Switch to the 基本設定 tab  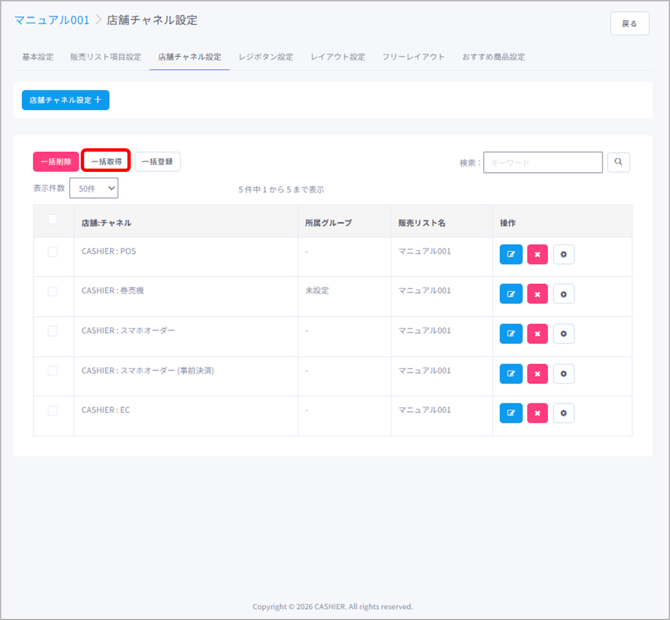tap(39, 57)
